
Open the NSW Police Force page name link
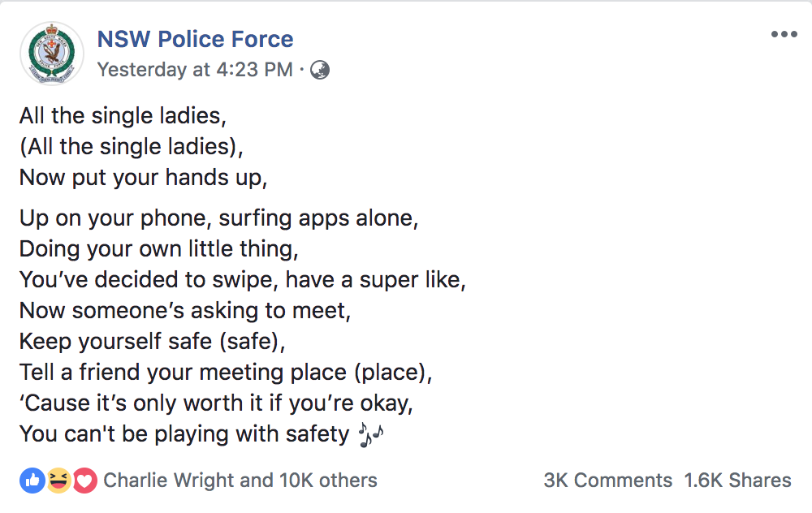[x=195, y=39]
